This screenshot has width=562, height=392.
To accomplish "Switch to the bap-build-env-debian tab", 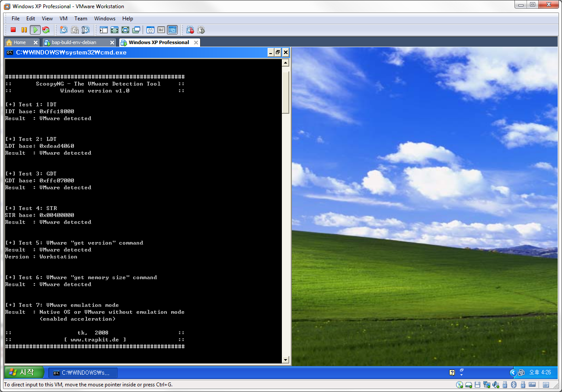I will [x=74, y=42].
